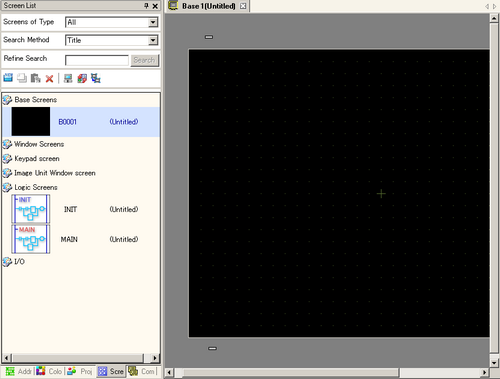
Task: Click the red X delete icon
Action: point(49,79)
